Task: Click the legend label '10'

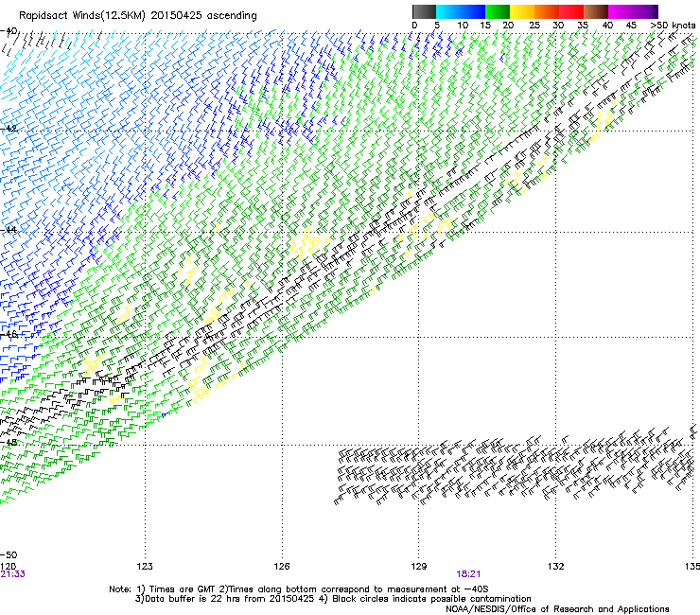Action: click(x=463, y=26)
